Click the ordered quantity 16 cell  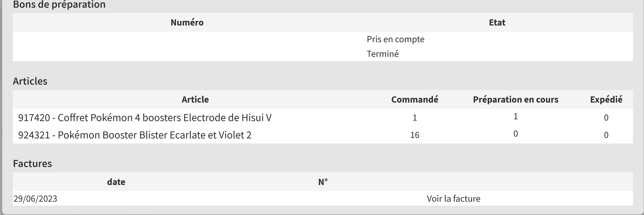point(414,135)
